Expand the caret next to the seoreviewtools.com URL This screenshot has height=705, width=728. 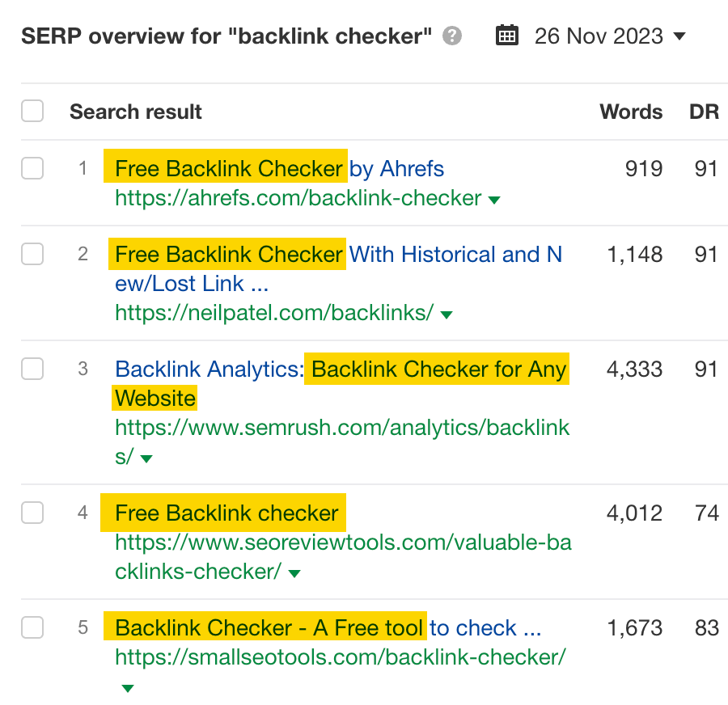click(295, 572)
